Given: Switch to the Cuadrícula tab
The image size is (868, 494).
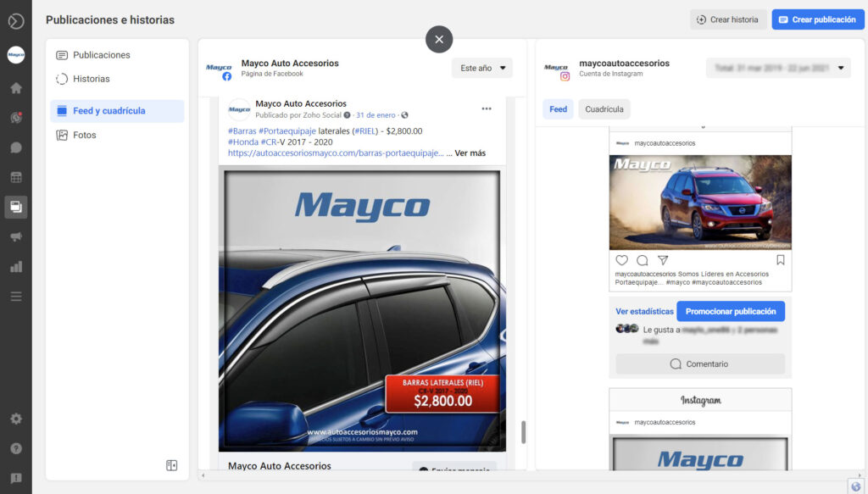Looking at the screenshot, I should [604, 109].
